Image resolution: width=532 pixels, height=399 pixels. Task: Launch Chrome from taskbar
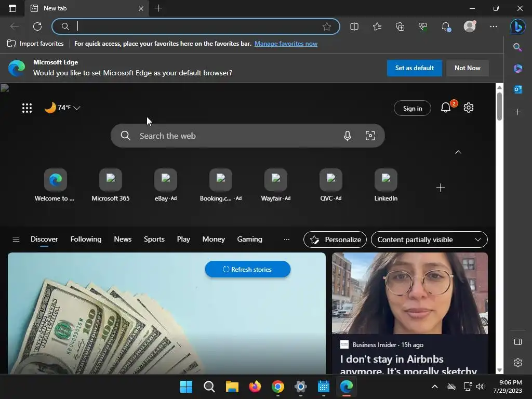point(278,387)
